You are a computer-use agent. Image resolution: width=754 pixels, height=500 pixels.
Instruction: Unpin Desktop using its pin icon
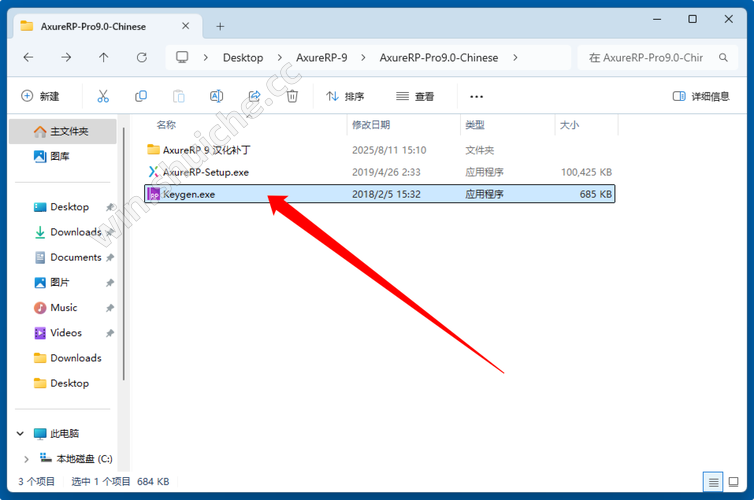(x=110, y=207)
